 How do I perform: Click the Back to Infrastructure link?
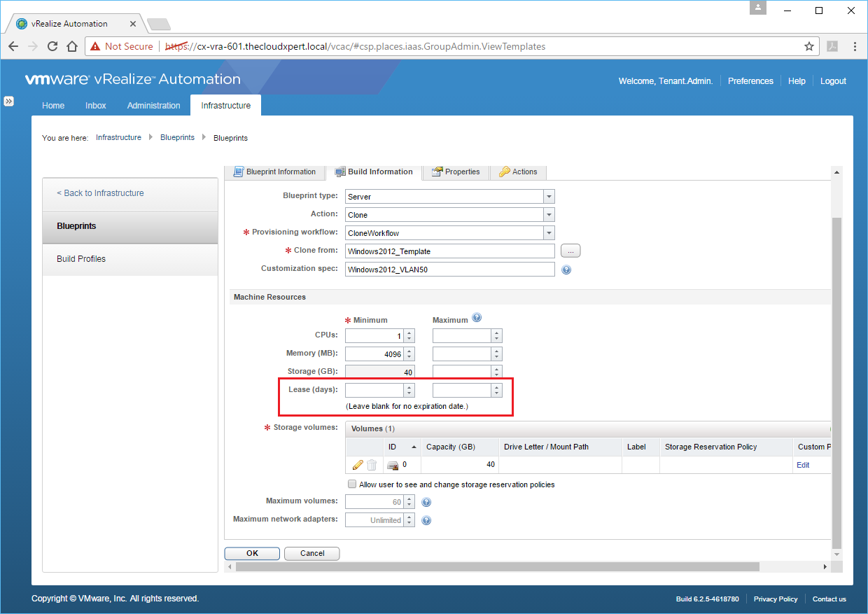click(x=100, y=193)
